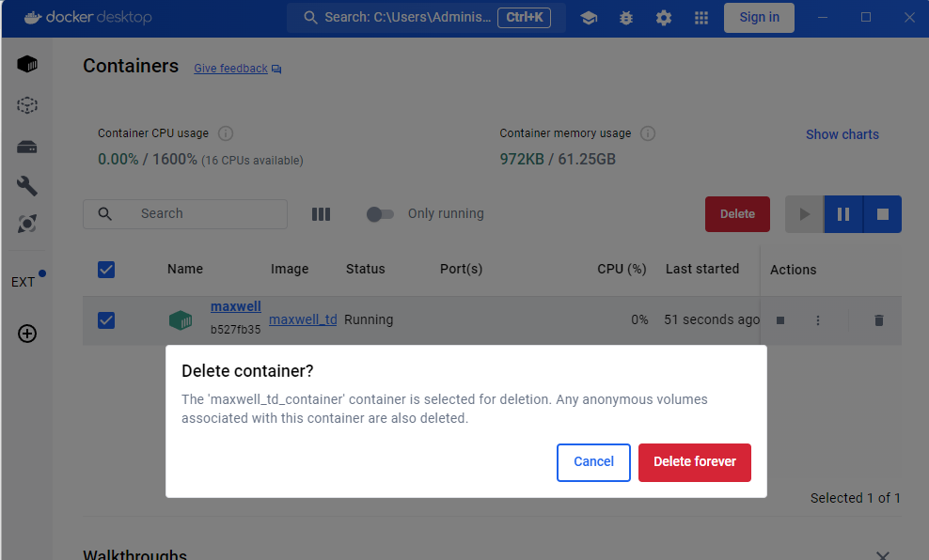This screenshot has height=560, width=929.
Task: Click Cancel in the delete dialog
Action: tap(593, 462)
